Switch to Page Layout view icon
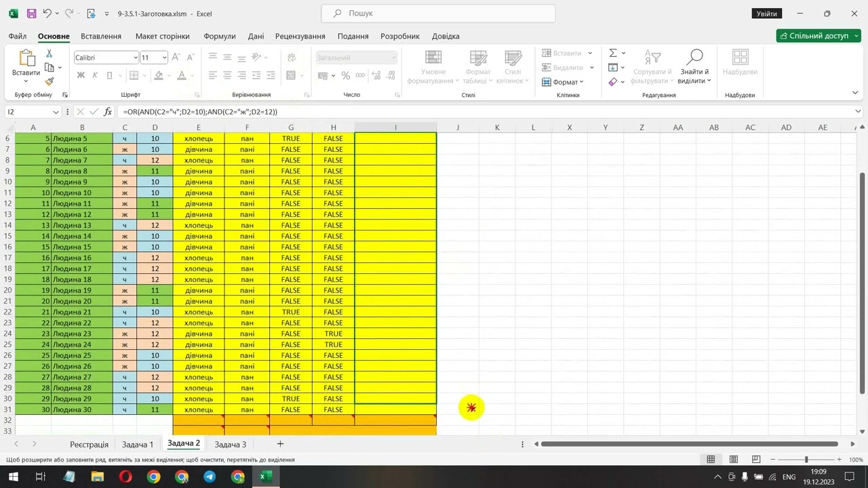Viewport: 868px width, 488px height. point(733,460)
